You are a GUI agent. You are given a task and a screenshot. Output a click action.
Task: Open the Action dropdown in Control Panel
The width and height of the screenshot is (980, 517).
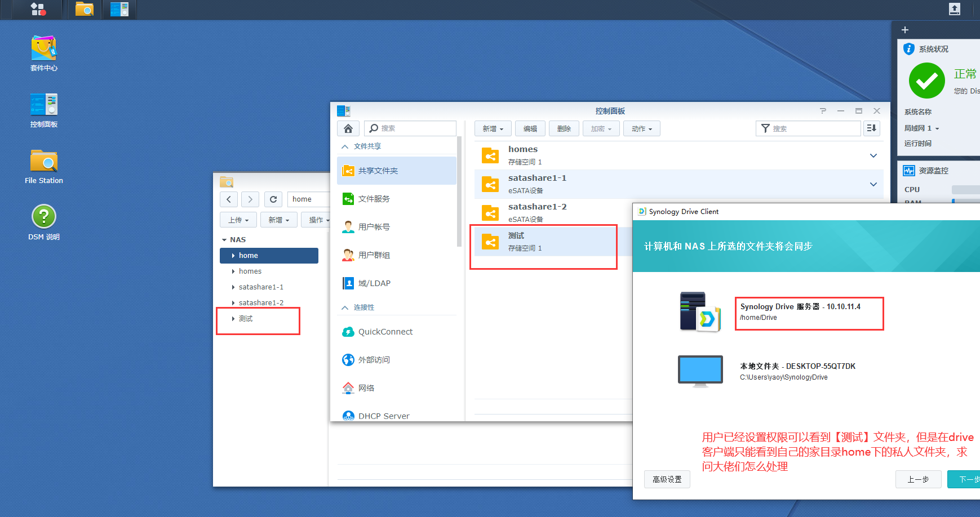click(642, 128)
